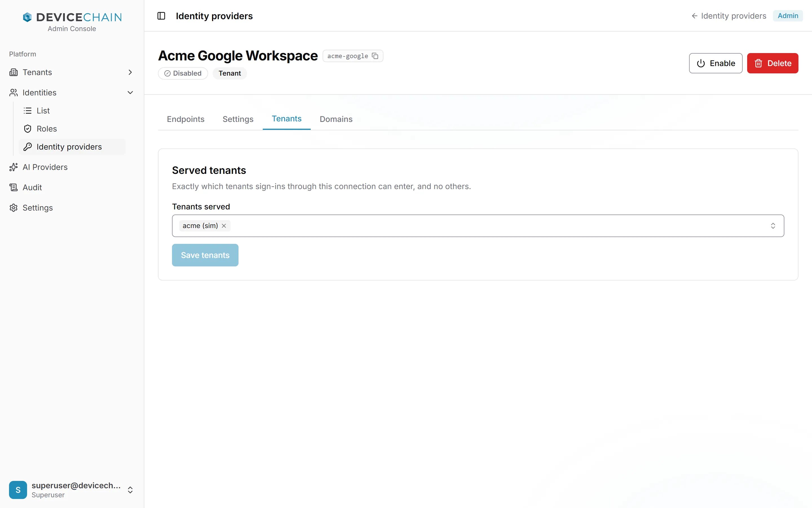Switch to the Endpoints tab
Viewport: 812px width, 508px height.
[x=186, y=119]
